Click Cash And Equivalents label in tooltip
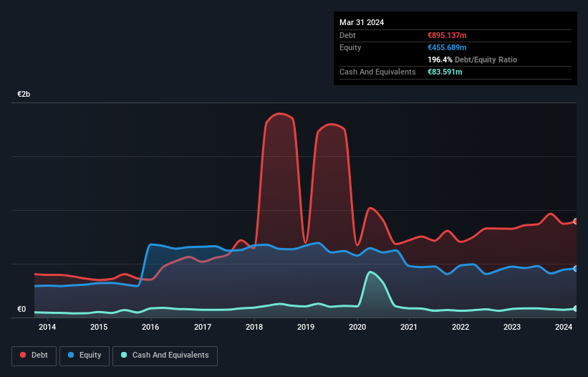588x377 pixels. pos(377,72)
